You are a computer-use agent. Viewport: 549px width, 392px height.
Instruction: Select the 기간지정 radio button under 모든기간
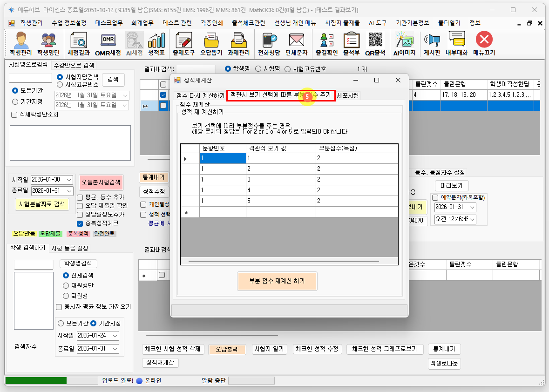point(15,101)
